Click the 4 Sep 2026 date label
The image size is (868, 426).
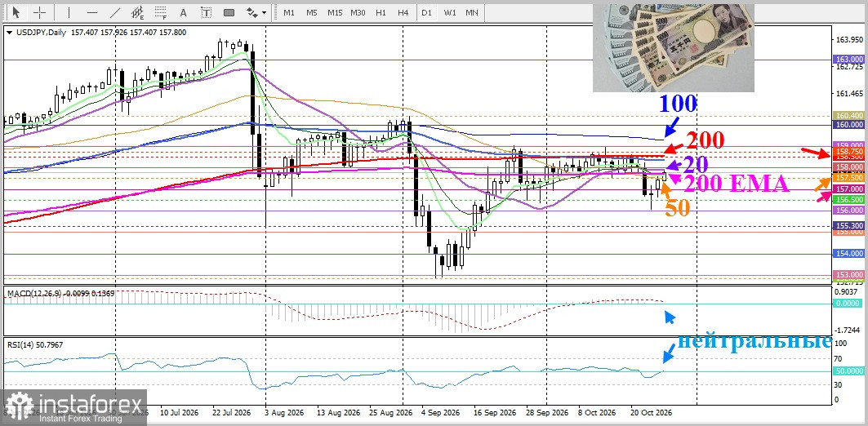[x=440, y=413]
